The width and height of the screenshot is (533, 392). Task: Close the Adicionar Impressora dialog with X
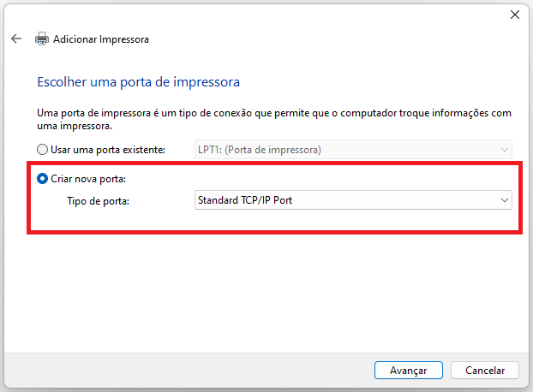[x=515, y=15]
